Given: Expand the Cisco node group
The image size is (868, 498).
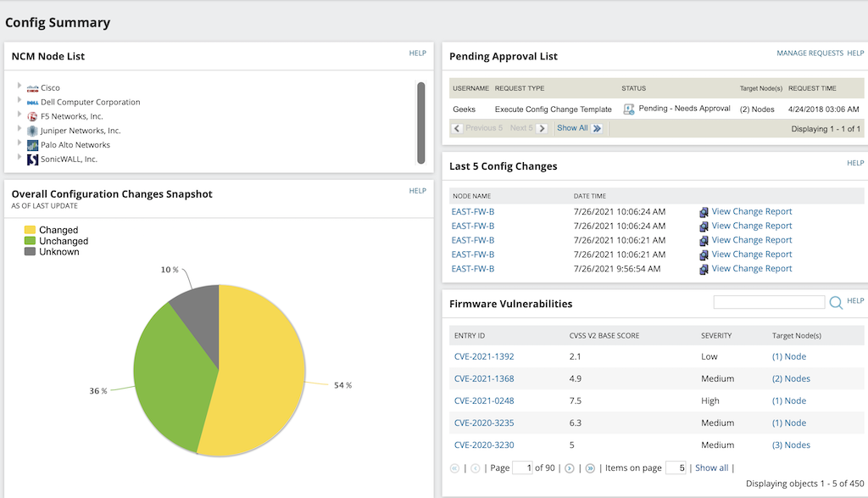Looking at the screenshot, I should [19, 87].
